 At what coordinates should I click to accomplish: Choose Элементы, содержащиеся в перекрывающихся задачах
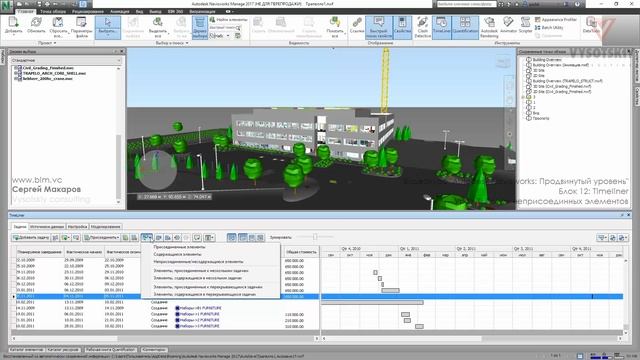click(x=204, y=294)
